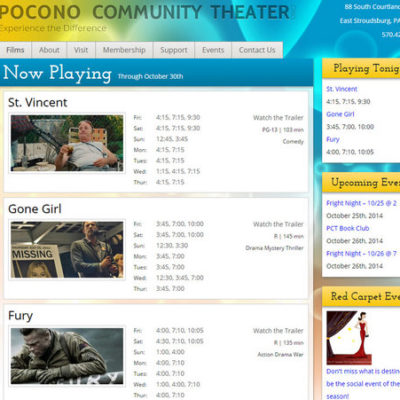Screen dimensions: 400x400
Task: Click the 'Now Playing' heading
Action: pos(57,73)
